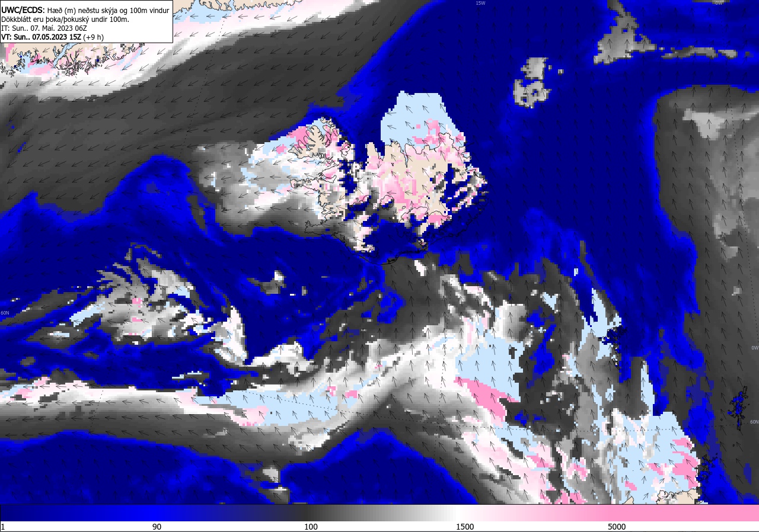The height and width of the screenshot is (532, 759).
Task: Click the '1500' label on the color scale
Action: point(465,527)
